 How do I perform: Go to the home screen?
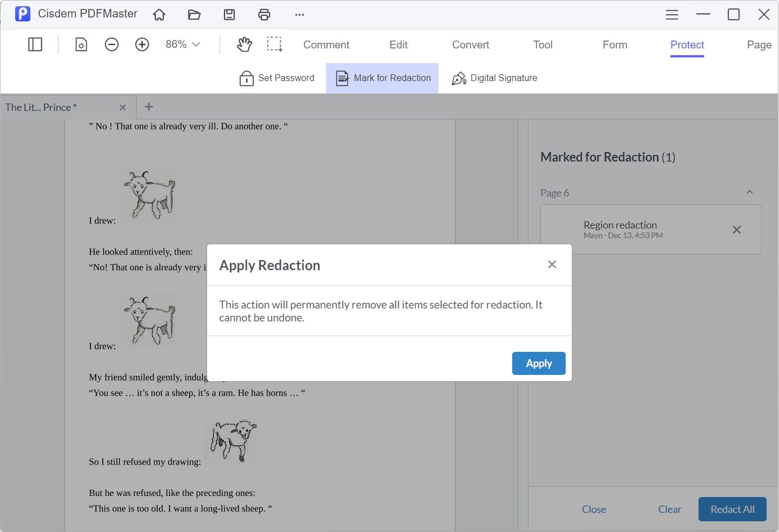pos(159,15)
